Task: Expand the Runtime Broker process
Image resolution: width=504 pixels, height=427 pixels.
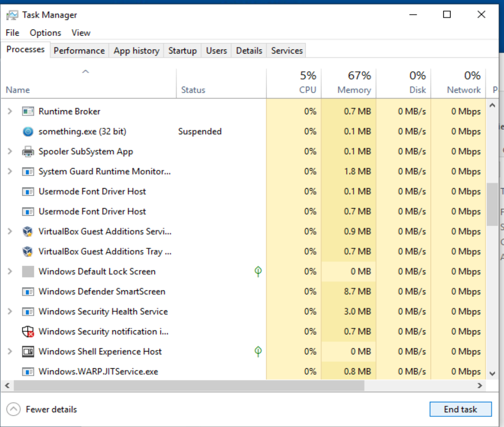Action: coord(10,111)
